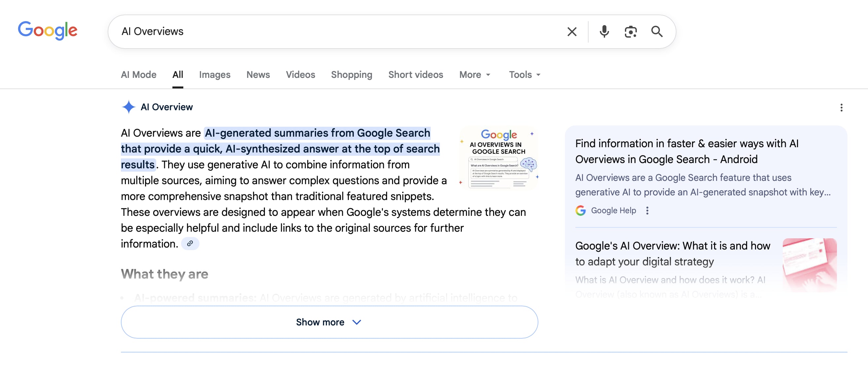Click the Google logo
This screenshot has height=367, width=868.
pos(48,31)
